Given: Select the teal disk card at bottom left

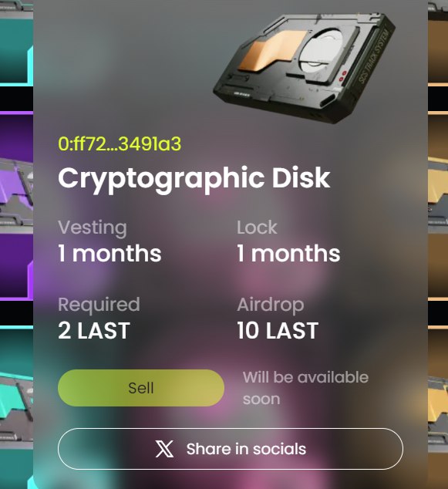Looking at the screenshot, I should tap(16, 407).
